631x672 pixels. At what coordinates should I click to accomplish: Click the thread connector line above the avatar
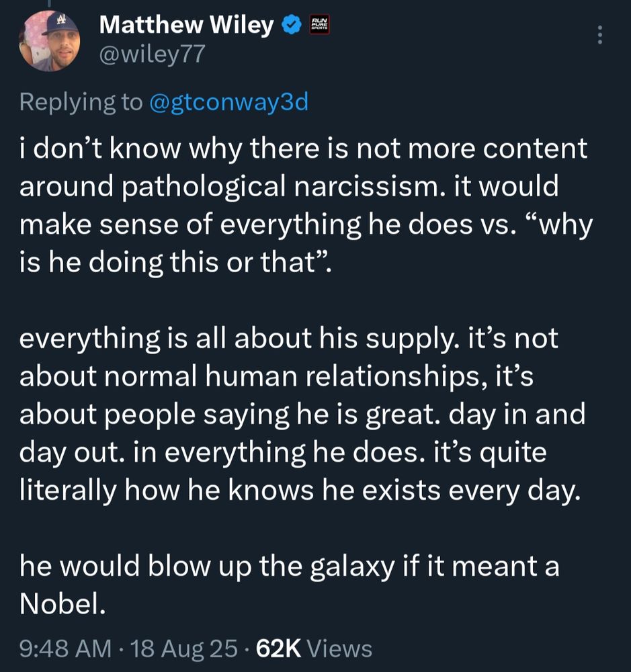49,4
